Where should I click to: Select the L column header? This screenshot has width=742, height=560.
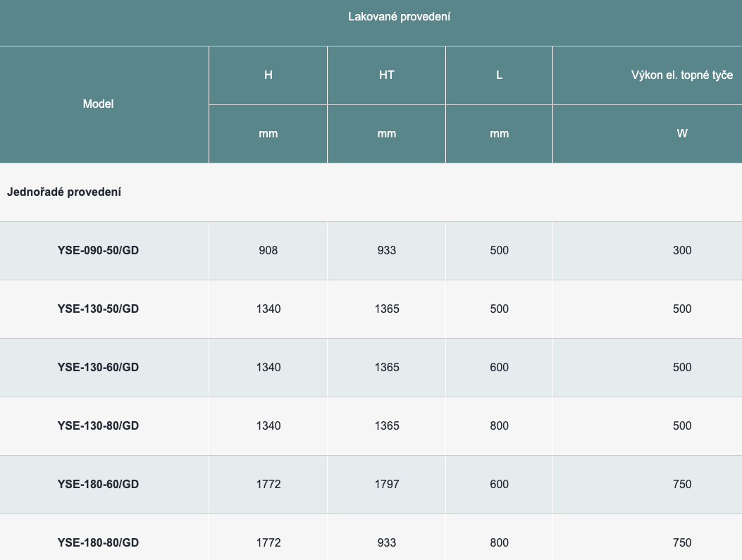pyautogui.click(x=499, y=75)
